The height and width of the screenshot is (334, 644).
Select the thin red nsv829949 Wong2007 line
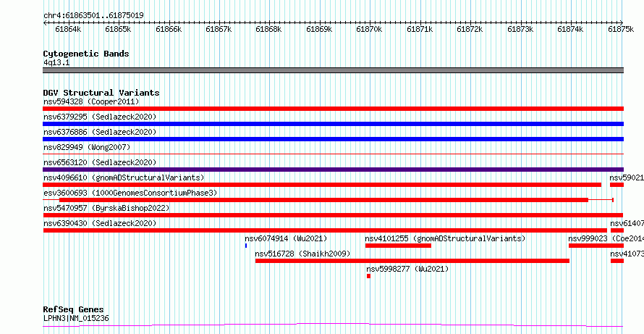(x=334, y=154)
